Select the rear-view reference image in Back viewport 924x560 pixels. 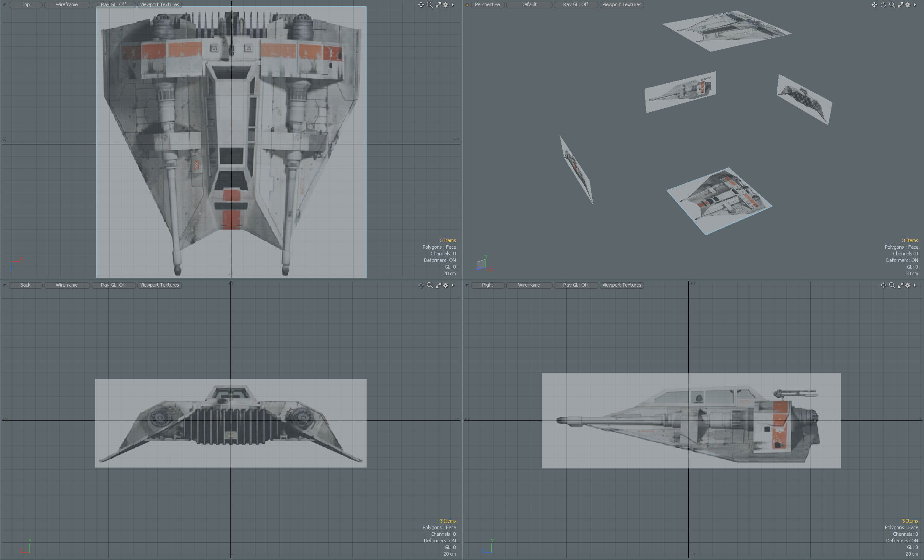point(231,423)
